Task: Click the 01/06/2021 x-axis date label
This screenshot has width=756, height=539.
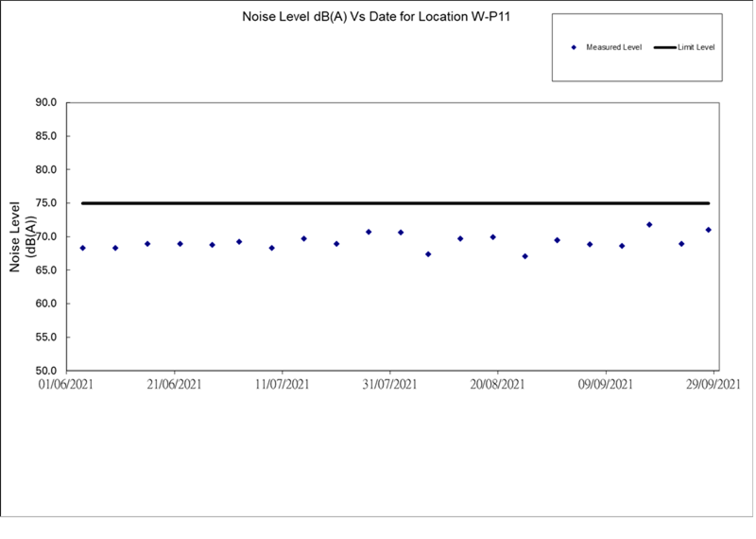Action: coord(65,385)
